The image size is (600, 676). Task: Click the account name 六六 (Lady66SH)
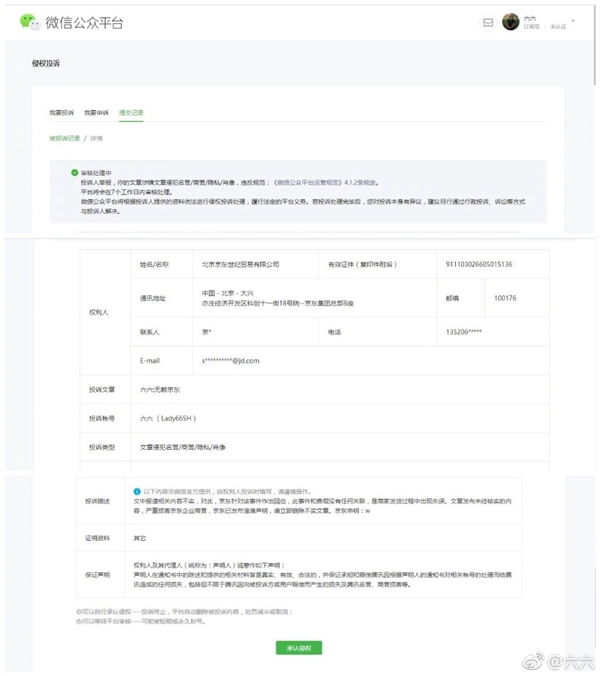(166, 418)
